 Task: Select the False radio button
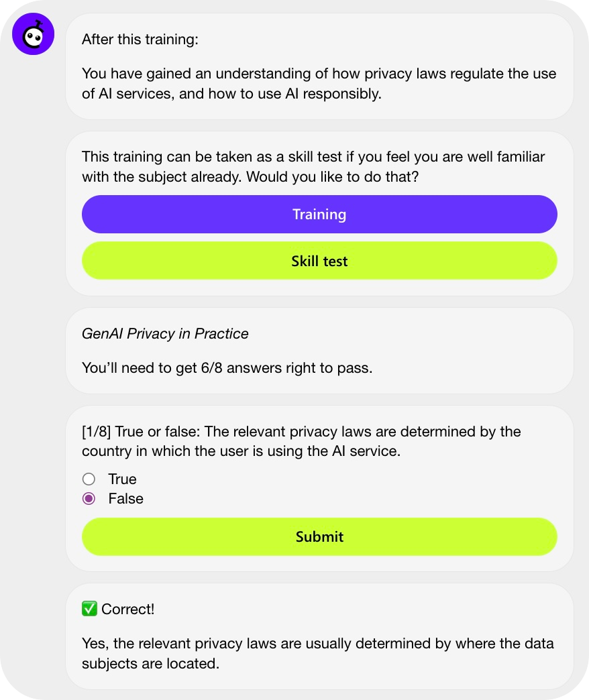click(x=89, y=499)
